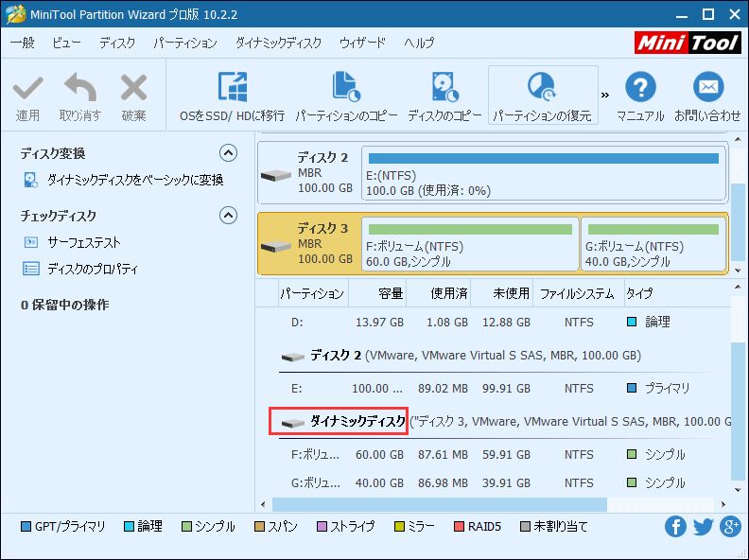This screenshot has width=749, height=560.
Task: Click the 未使用 column header
Action: [x=502, y=294]
